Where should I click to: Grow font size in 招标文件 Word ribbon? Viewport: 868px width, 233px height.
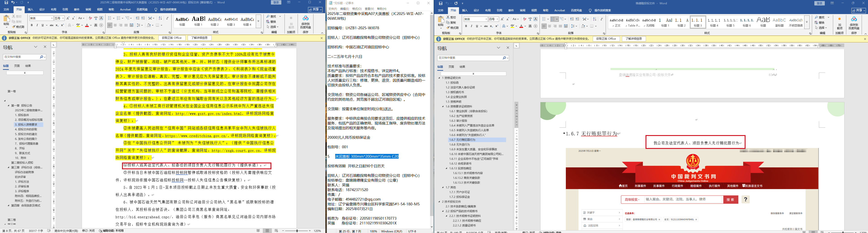(68, 18)
